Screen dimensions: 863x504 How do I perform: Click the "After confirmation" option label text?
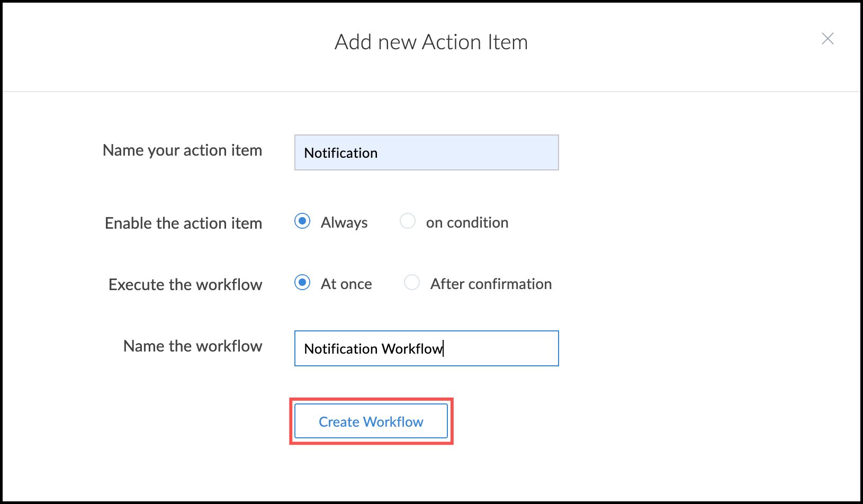[x=491, y=284]
